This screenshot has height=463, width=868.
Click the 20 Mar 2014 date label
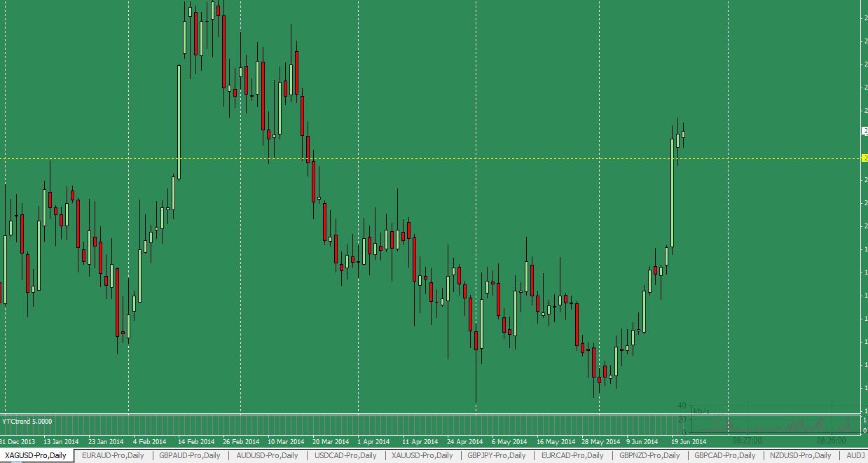[331, 442]
